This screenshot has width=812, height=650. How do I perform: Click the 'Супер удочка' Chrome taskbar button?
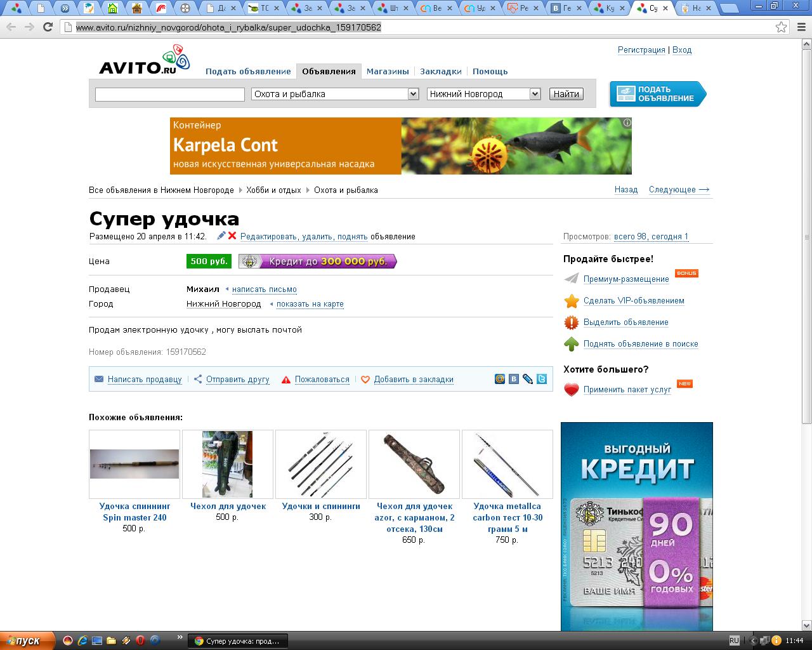239,641
